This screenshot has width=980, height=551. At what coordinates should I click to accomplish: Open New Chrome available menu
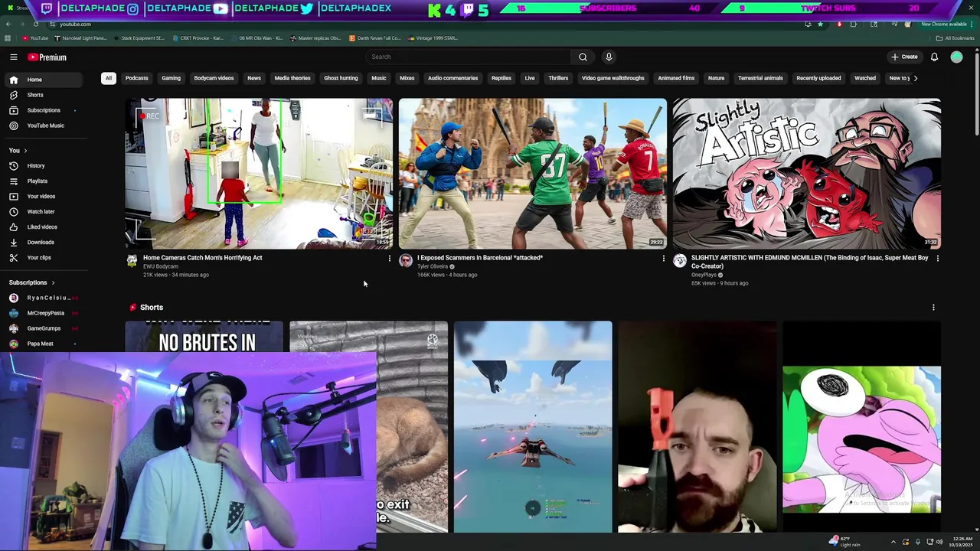click(x=948, y=24)
